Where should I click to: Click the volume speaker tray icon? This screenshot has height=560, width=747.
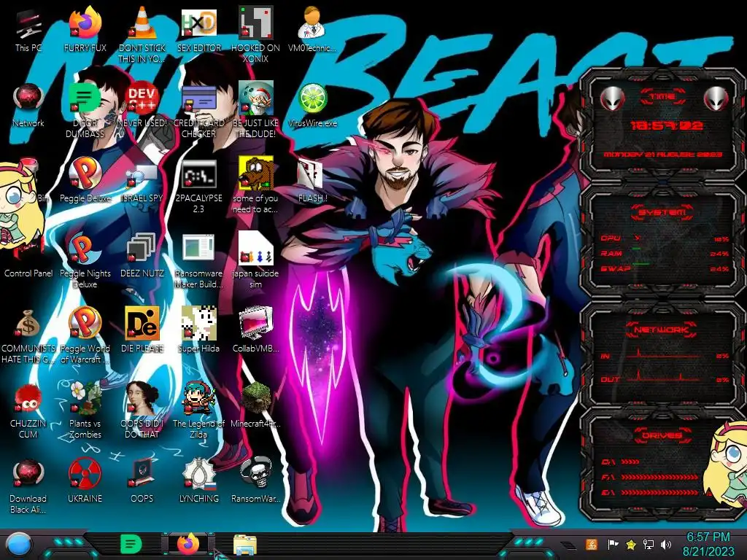tap(666, 544)
